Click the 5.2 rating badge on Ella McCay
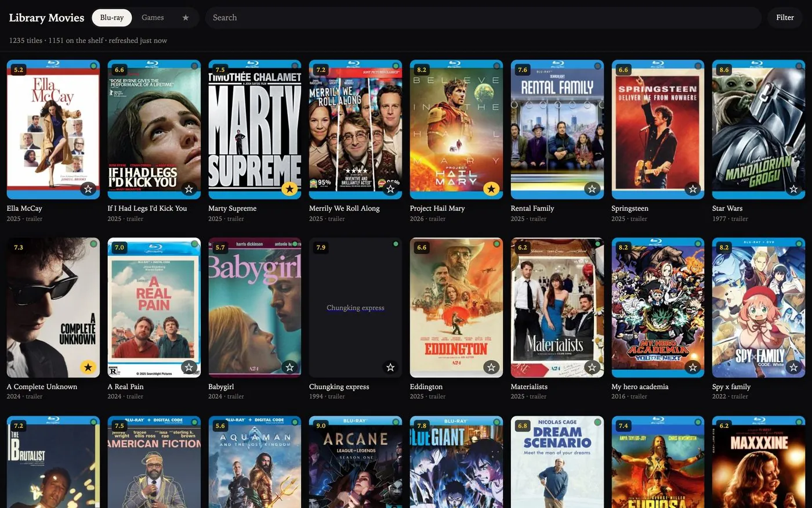The width and height of the screenshot is (812, 508). tap(19, 70)
